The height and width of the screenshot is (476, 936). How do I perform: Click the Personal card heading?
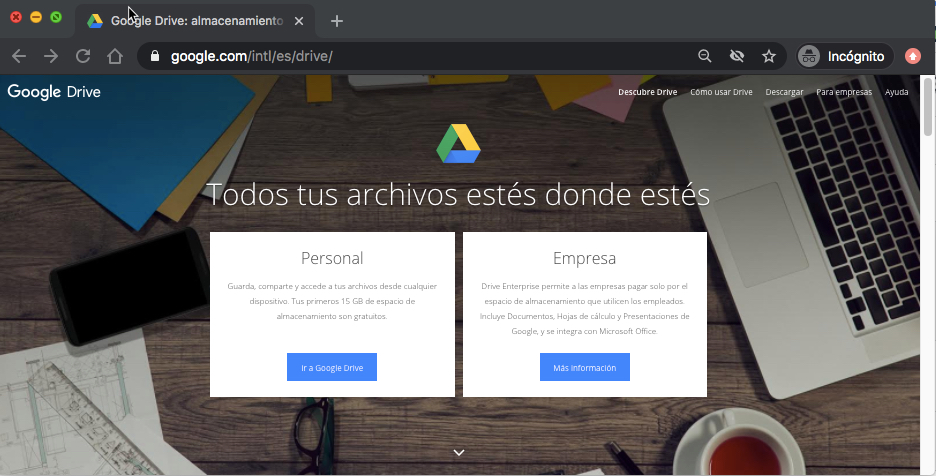tap(332, 258)
